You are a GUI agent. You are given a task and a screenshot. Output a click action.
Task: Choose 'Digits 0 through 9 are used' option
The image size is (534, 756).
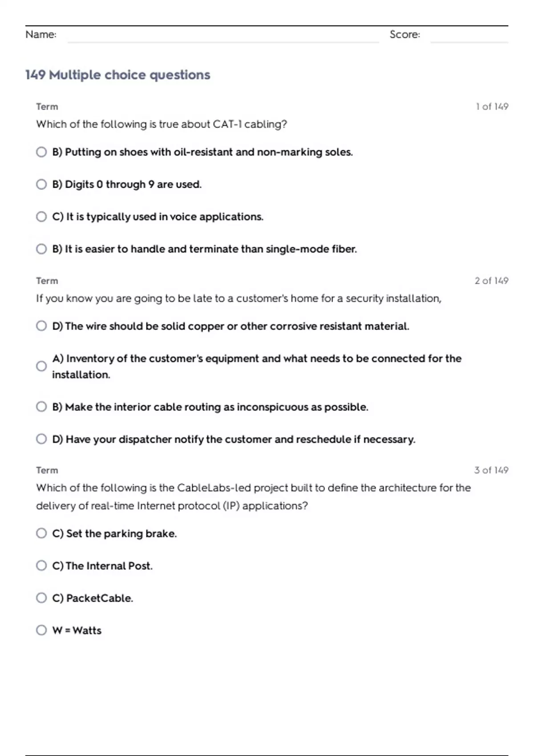click(41, 185)
